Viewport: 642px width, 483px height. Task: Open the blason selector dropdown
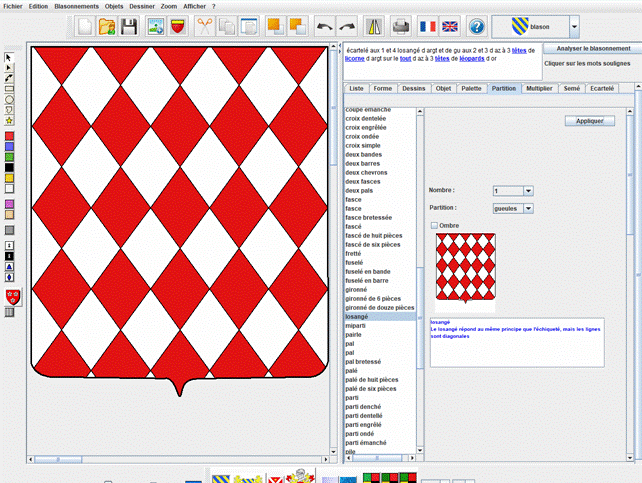pos(575,25)
